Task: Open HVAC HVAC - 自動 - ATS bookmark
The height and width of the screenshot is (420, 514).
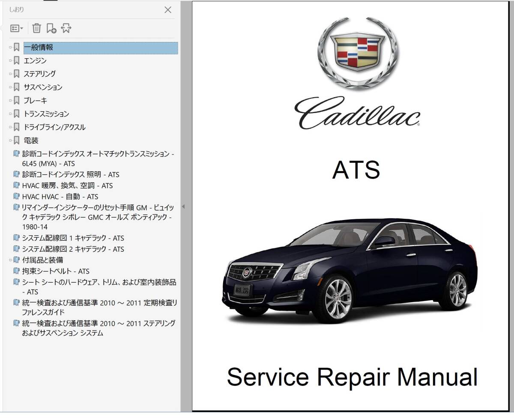Action: pos(60,197)
